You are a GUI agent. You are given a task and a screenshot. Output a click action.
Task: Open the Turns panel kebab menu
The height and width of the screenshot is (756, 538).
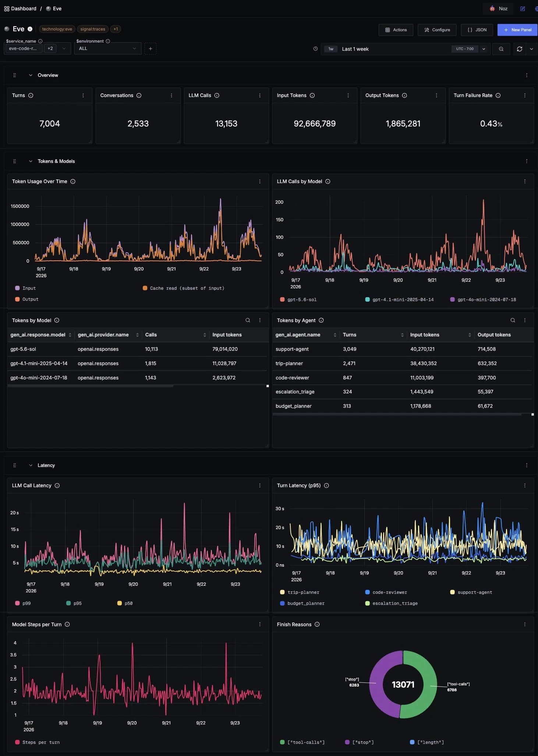pyautogui.click(x=83, y=95)
